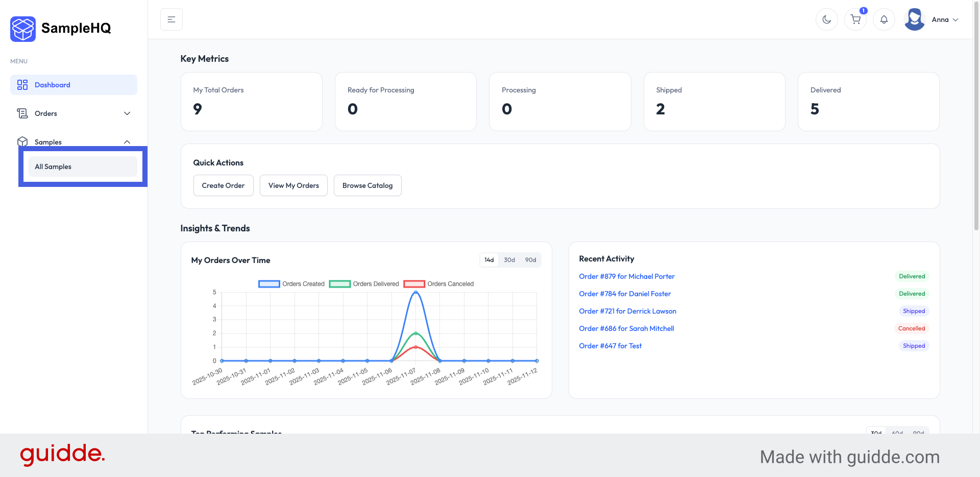The width and height of the screenshot is (980, 477).
Task: Click the Samples box icon in sidebar
Action: click(22, 141)
